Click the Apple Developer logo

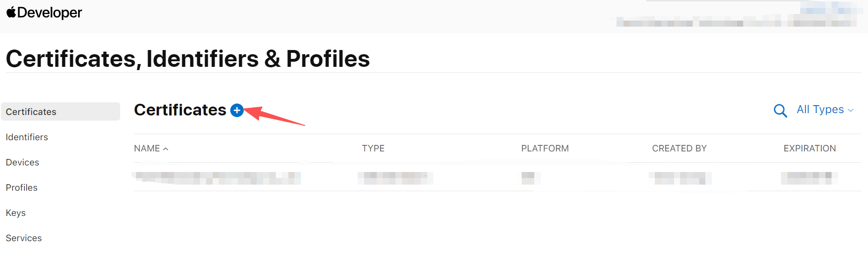(44, 13)
